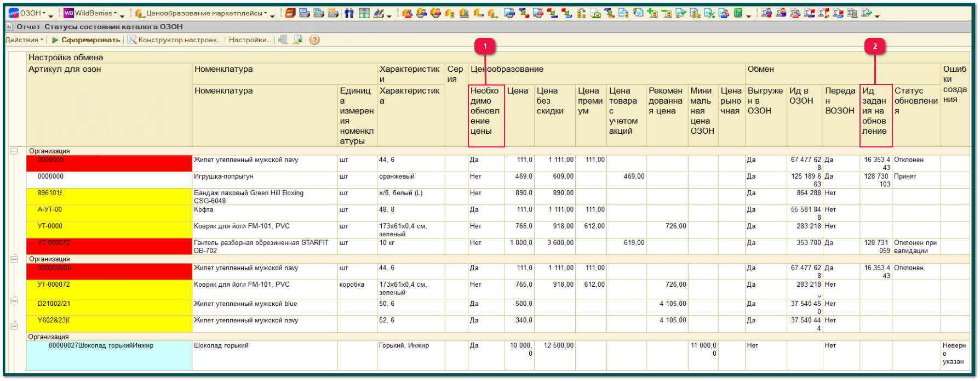The height and width of the screenshot is (381, 980).
Task: Select the Необходимо обновление цены column header
Action: [486, 116]
